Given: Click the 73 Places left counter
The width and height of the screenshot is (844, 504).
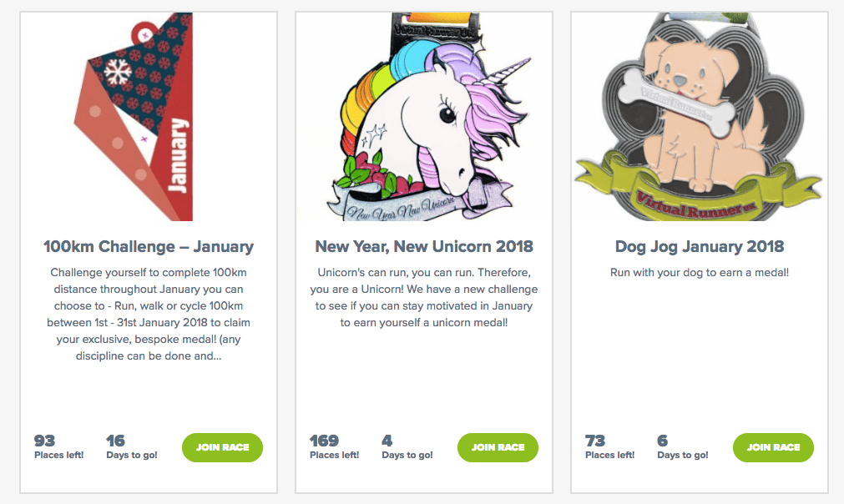Looking at the screenshot, I should pos(610,447).
